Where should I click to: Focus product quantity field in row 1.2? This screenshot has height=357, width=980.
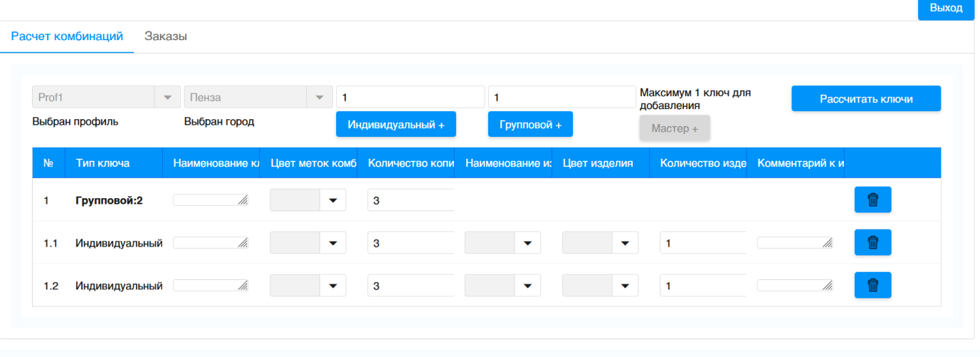click(x=702, y=285)
